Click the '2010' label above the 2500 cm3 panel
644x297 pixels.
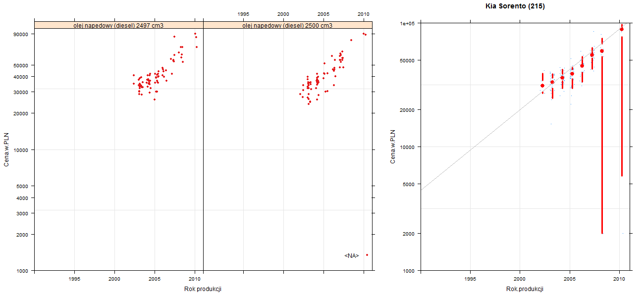click(x=364, y=14)
